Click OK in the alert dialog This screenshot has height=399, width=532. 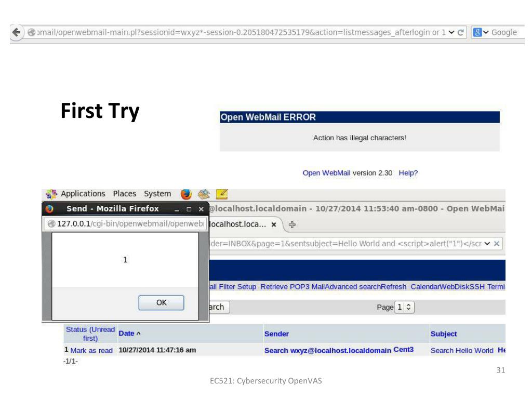(x=161, y=302)
